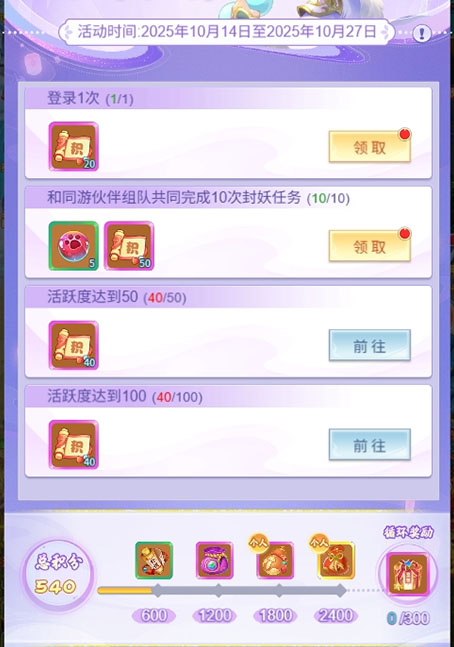
Task: Claim the 封妖任务 reward with 领取
Action: [x=369, y=246]
